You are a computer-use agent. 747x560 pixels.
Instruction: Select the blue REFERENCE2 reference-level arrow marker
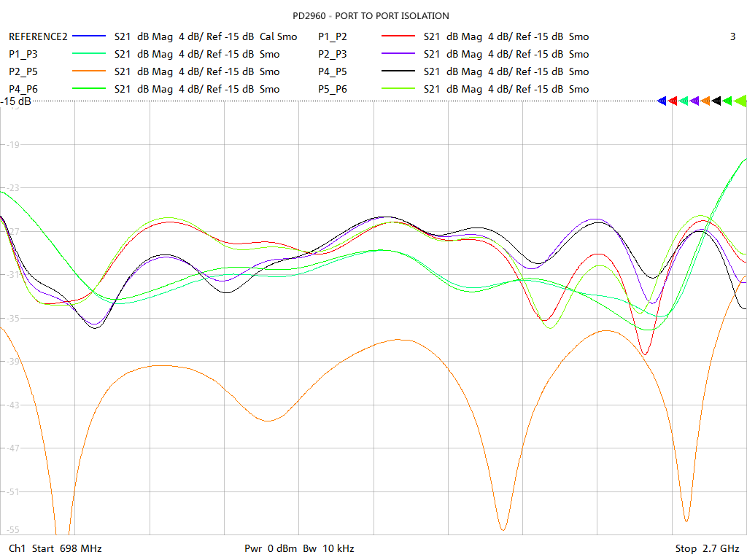[x=662, y=101]
